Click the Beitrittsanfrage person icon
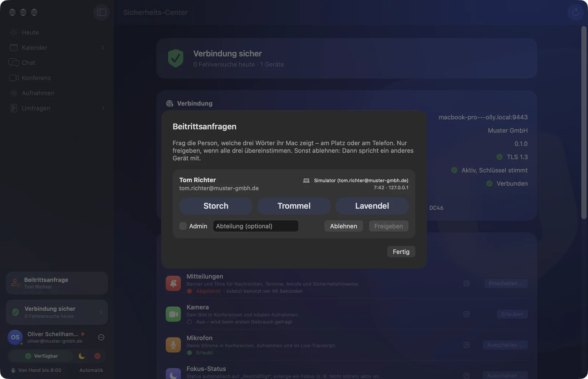The height and width of the screenshot is (379, 588). [15, 283]
